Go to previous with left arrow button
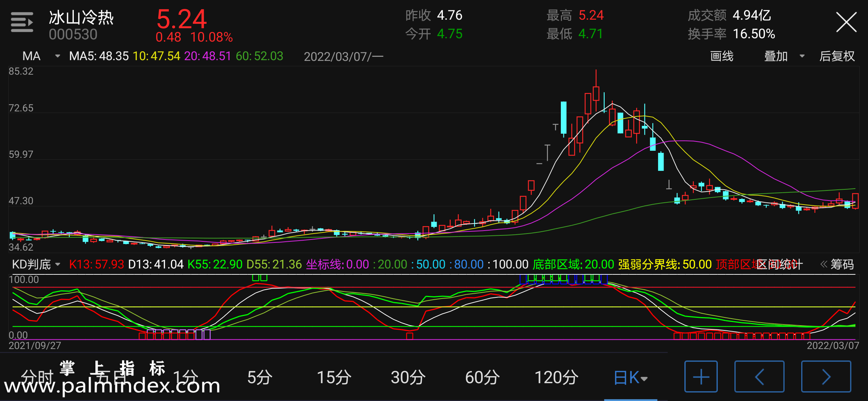This screenshot has height=401, width=868. 759,376
